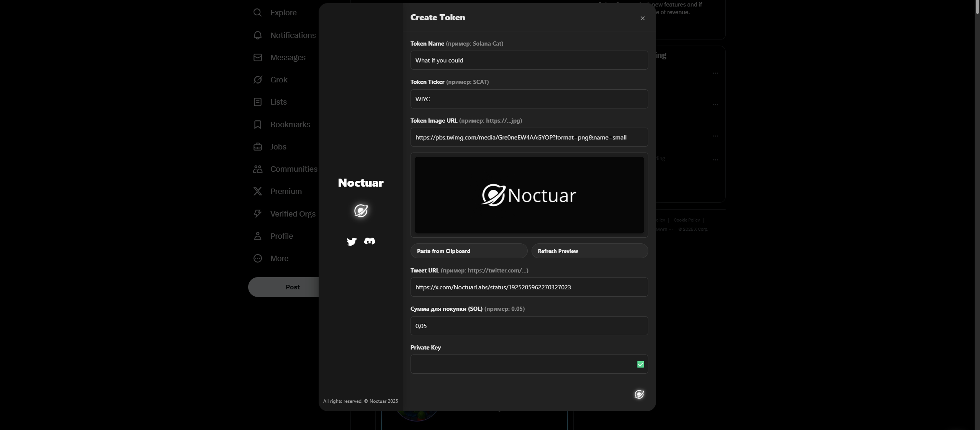The height and width of the screenshot is (430, 980).
Task: Open fourth trending item's three-dot menu
Action: point(715,160)
